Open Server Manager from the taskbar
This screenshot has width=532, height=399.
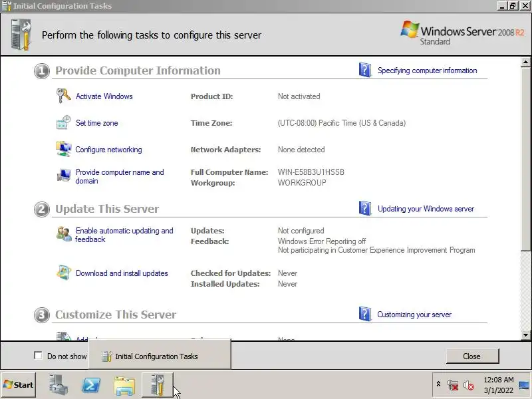[x=58, y=385]
